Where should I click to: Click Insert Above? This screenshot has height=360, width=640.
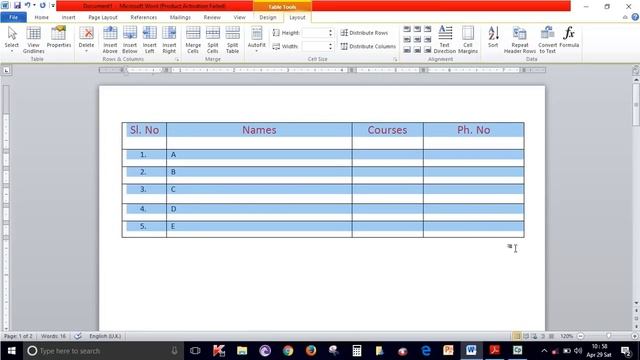(x=110, y=39)
